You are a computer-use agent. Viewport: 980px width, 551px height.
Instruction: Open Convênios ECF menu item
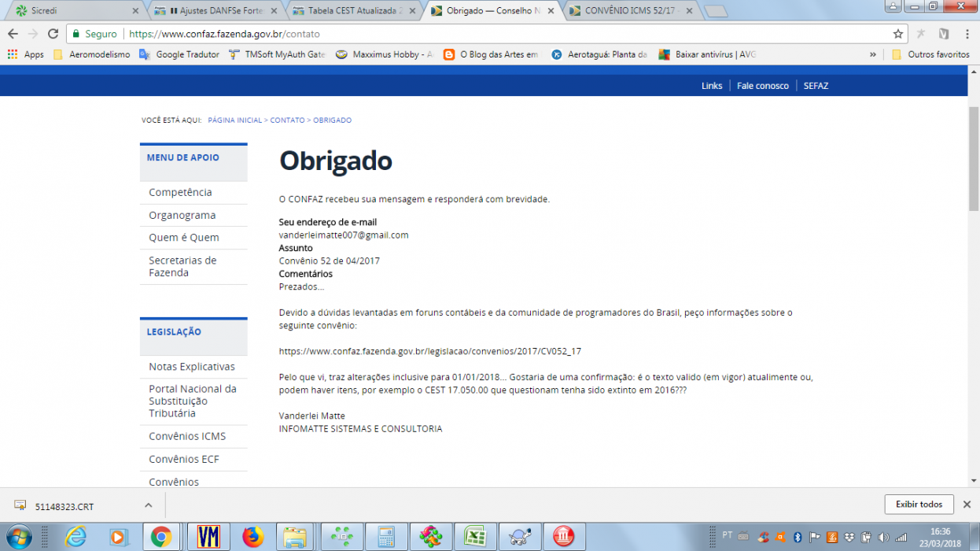click(184, 459)
